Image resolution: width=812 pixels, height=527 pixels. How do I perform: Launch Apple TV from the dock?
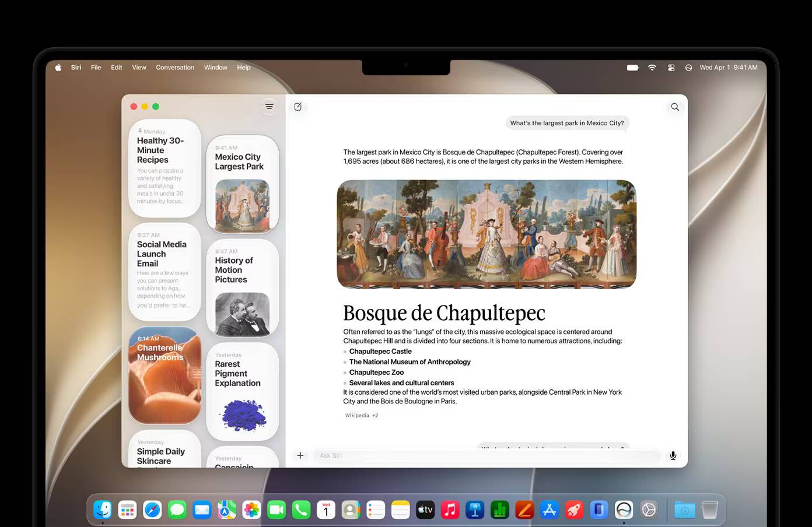[x=425, y=510]
